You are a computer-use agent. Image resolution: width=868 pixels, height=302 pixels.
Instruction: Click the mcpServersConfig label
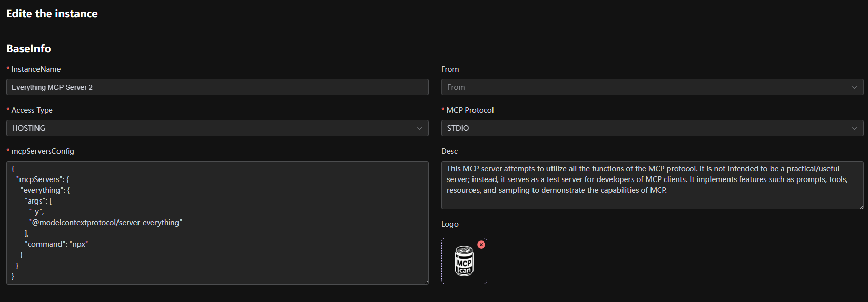coord(43,151)
